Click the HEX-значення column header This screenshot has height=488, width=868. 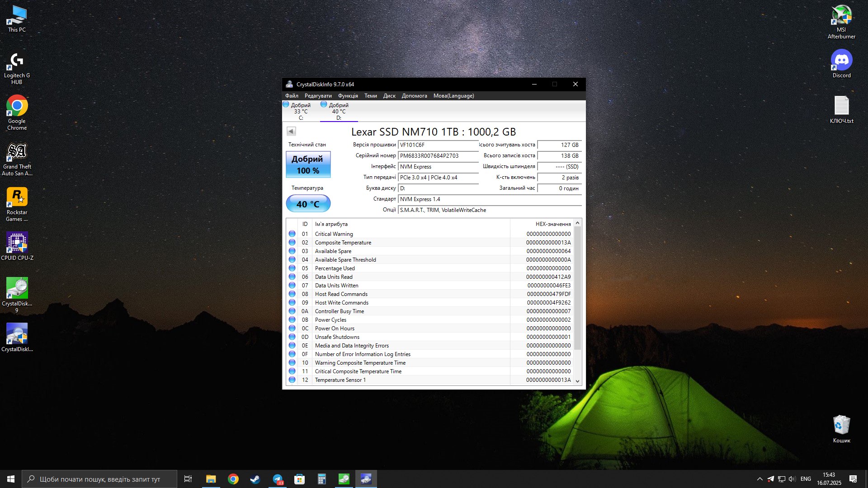[x=542, y=224]
